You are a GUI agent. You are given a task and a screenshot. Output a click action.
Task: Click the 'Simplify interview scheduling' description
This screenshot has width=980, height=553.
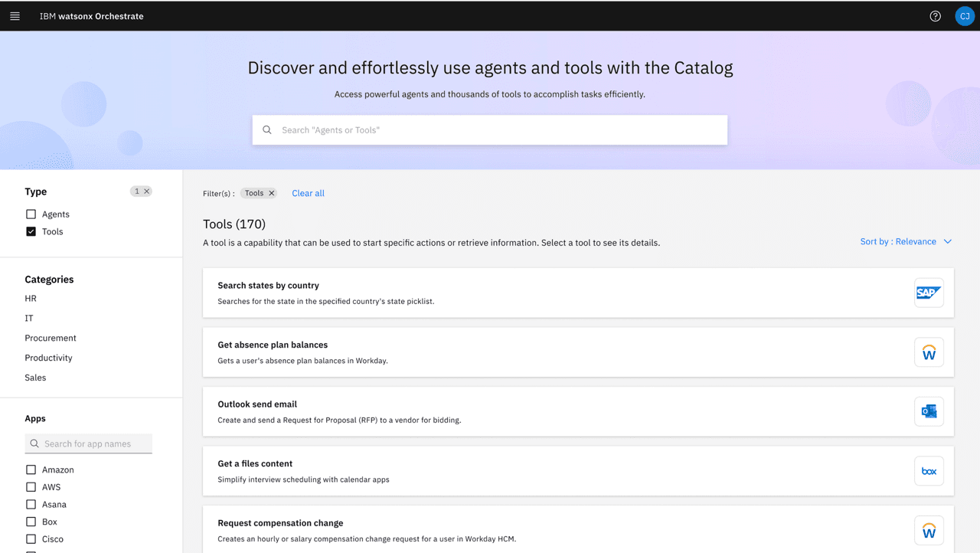point(303,480)
